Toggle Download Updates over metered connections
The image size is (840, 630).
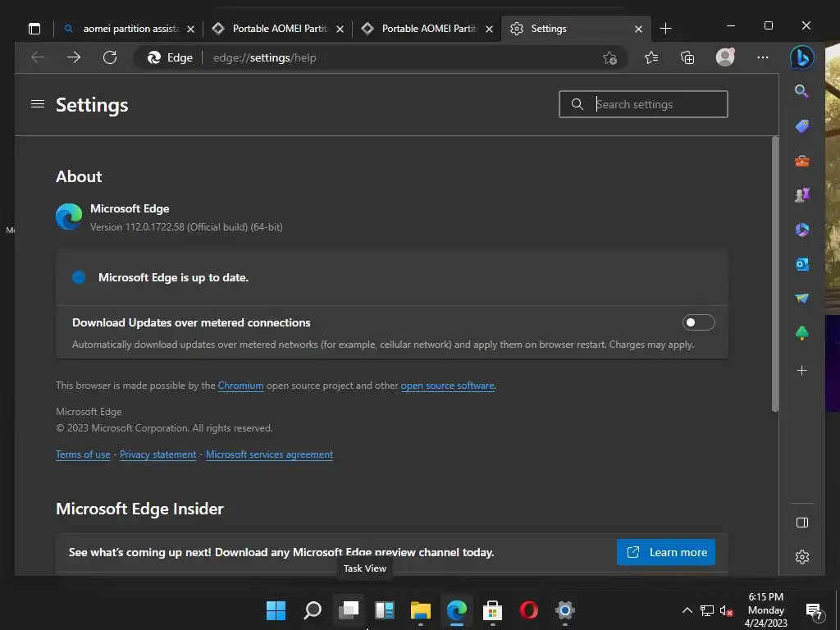[699, 322]
